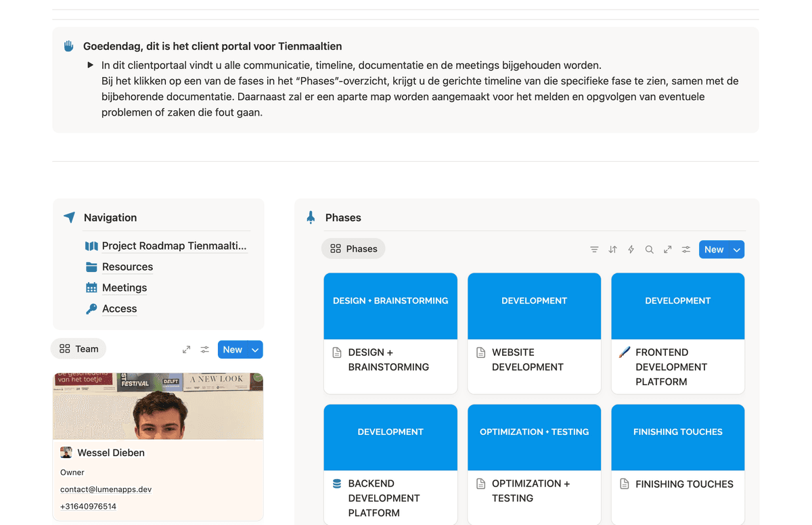Open Team view settings sliders icon
The width and height of the screenshot is (812, 525).
coord(204,350)
